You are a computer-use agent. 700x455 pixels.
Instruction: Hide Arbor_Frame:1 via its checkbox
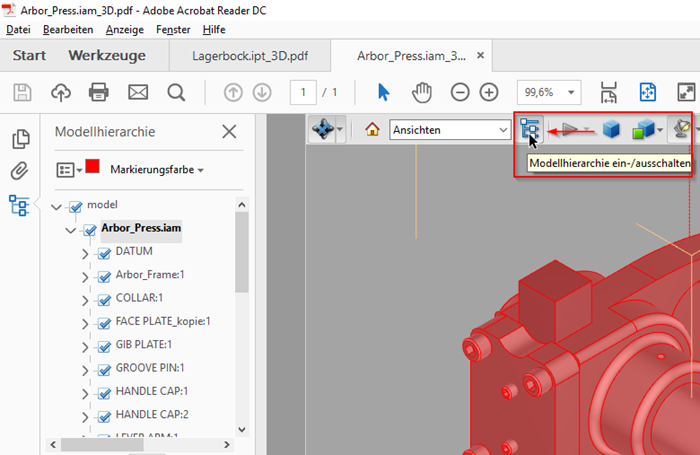point(104,277)
